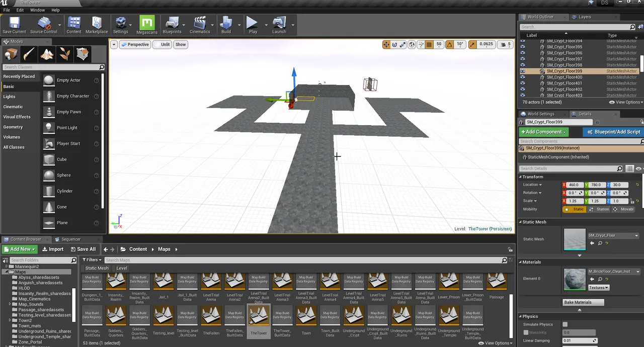The image size is (644, 347).
Task: Set Mobility to Movable
Action: coord(623,209)
